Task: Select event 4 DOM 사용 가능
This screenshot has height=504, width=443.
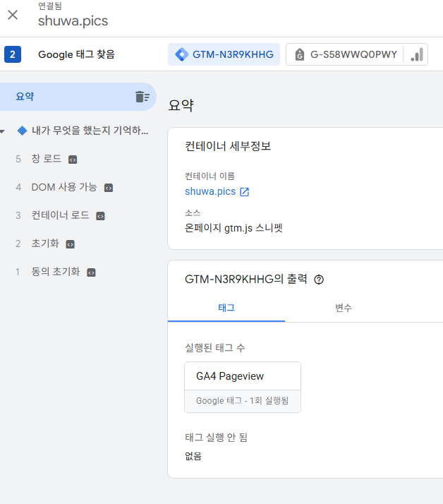Action: coord(64,187)
